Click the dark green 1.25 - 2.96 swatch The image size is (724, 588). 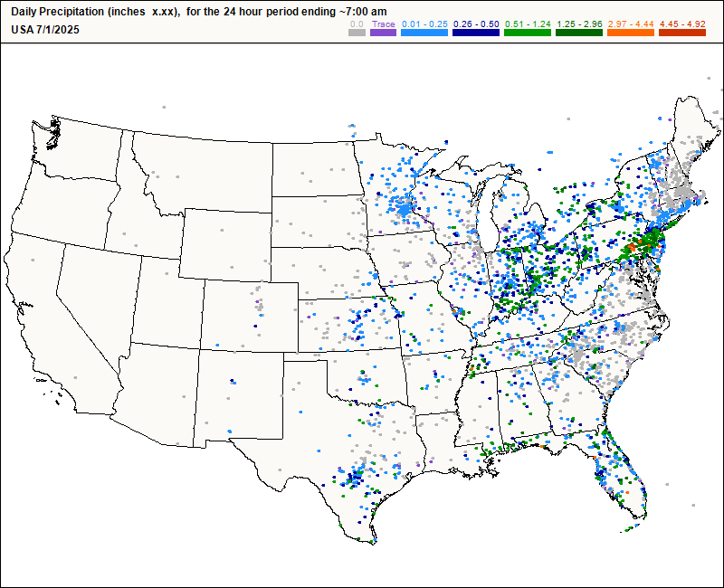579,33
